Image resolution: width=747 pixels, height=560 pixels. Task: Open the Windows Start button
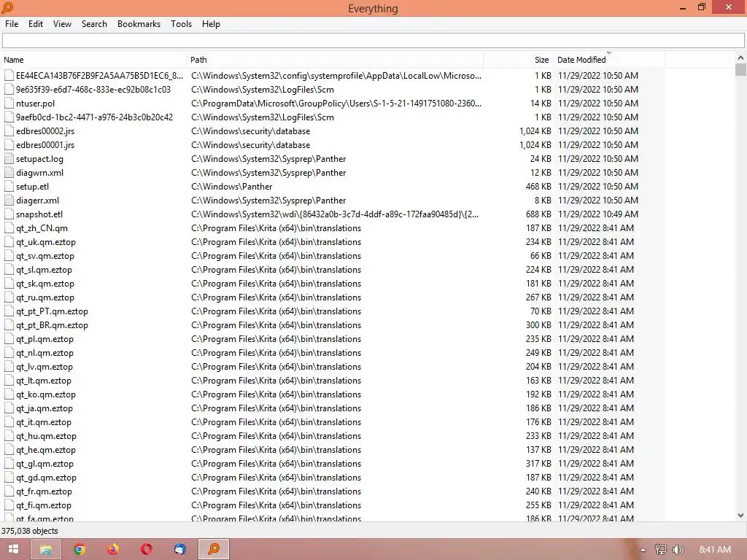click(13, 549)
